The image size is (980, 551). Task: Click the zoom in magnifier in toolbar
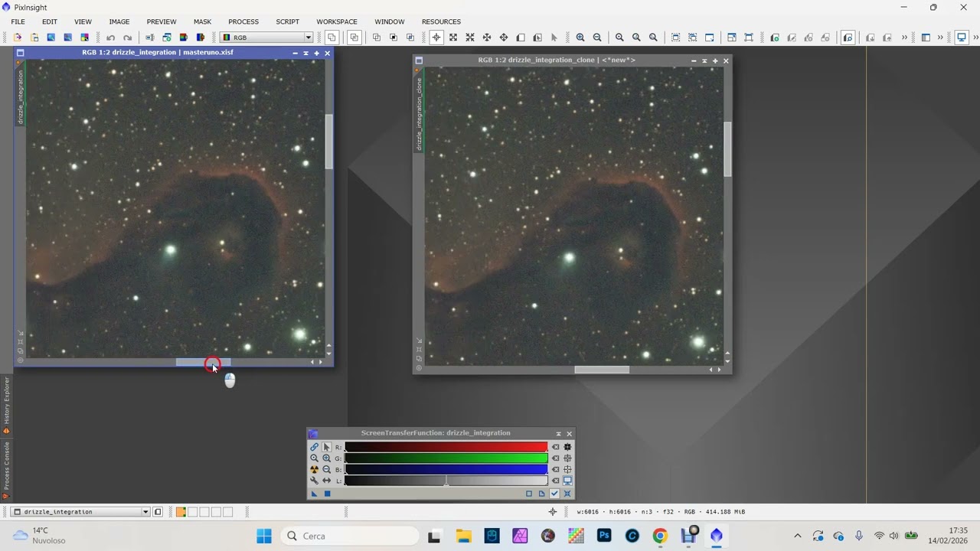tap(580, 37)
